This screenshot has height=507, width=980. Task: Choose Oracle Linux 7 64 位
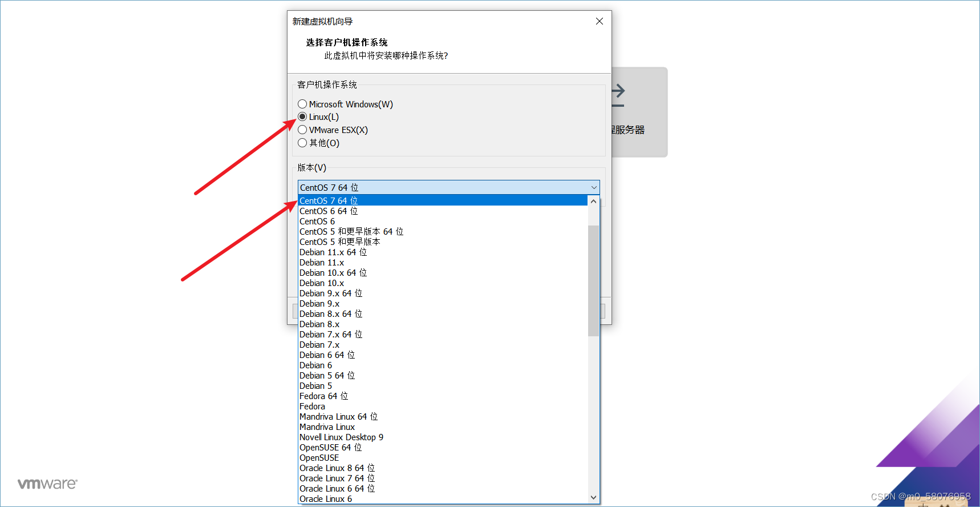click(443, 478)
